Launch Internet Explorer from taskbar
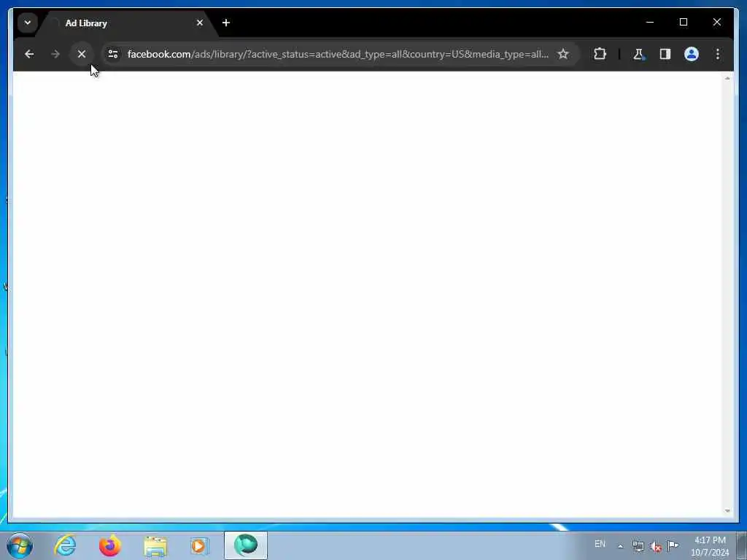747x560 pixels. tap(65, 545)
